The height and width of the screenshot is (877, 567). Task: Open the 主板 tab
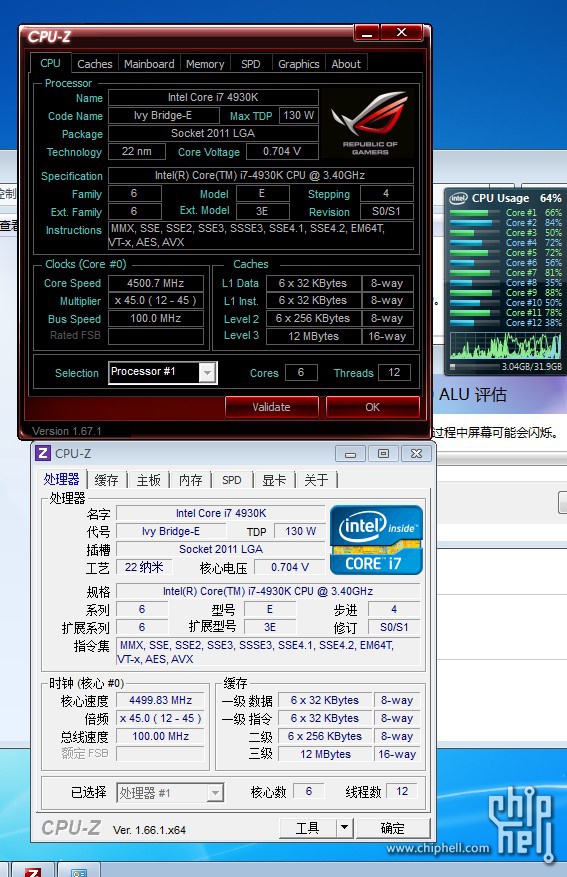tap(149, 480)
